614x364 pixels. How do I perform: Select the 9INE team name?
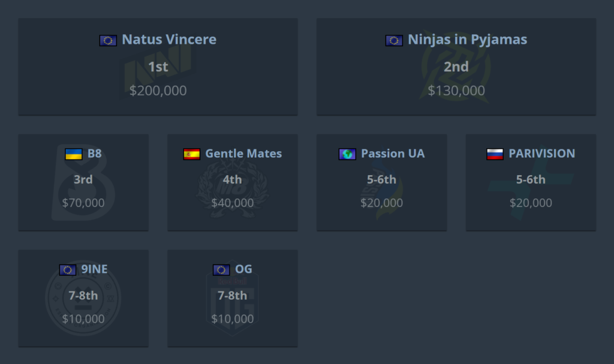click(95, 269)
